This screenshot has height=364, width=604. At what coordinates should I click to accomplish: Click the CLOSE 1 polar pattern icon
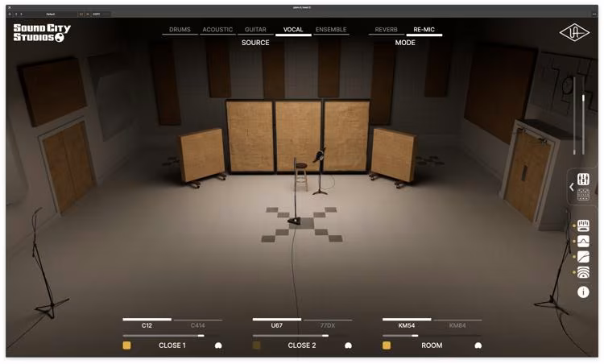(218, 345)
